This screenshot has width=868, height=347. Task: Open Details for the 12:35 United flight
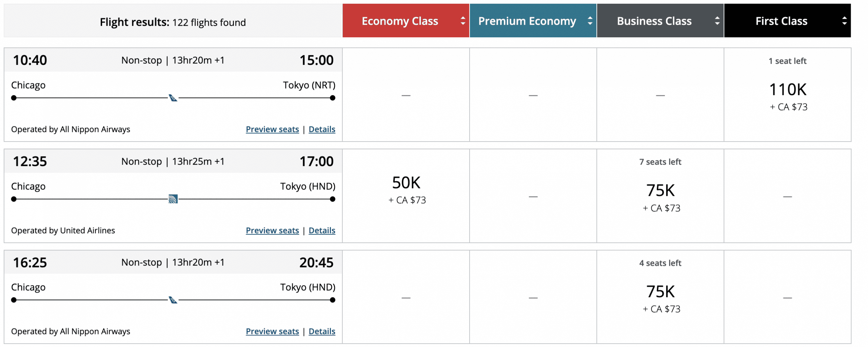[x=322, y=231]
